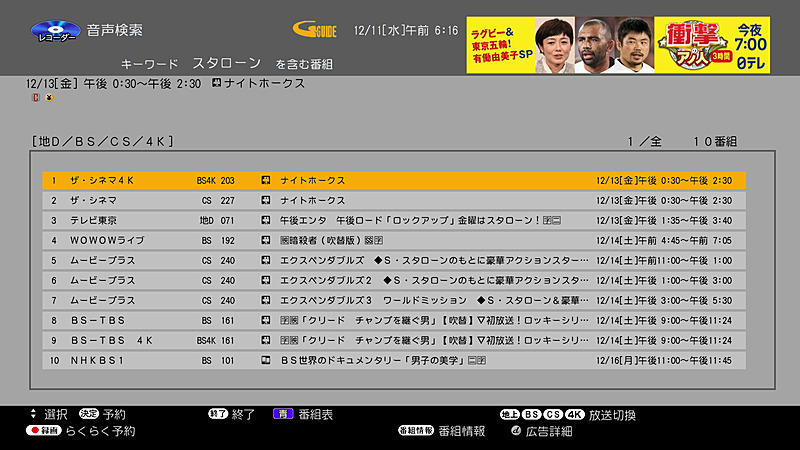Click the 1/全 10番組 counter

pos(682,141)
